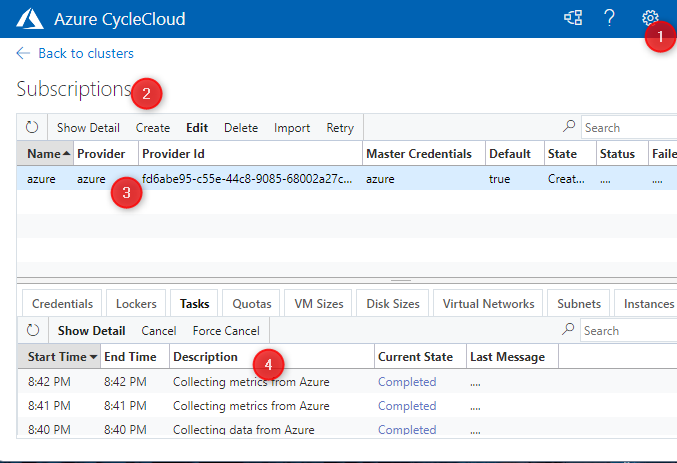Refresh the Tasks list
This screenshot has width=677, height=463.
coord(32,331)
